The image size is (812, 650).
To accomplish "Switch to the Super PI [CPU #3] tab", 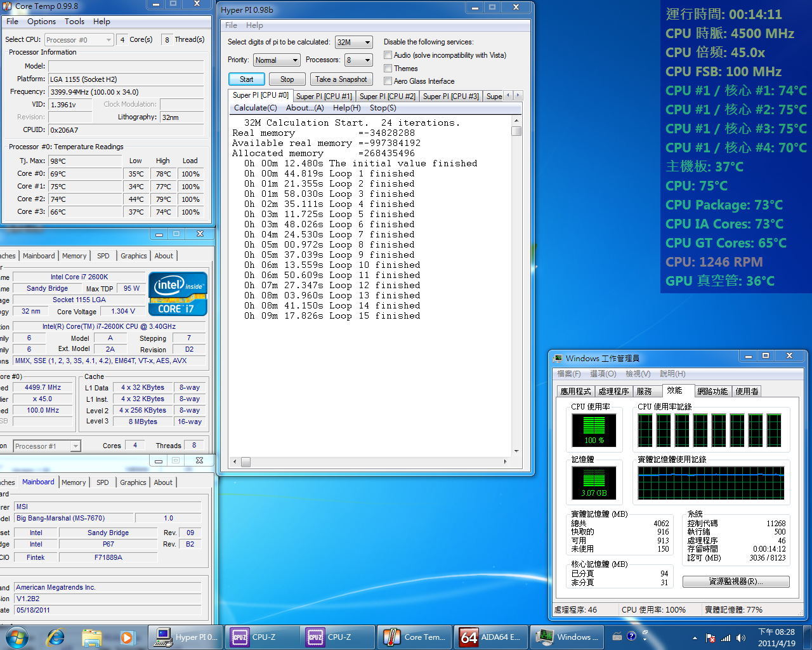I will [450, 96].
